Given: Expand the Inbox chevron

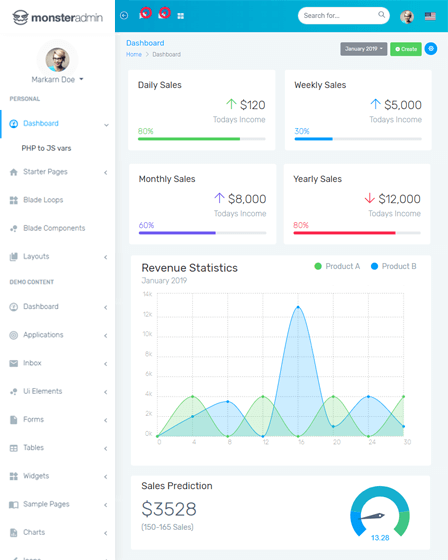Looking at the screenshot, I should 106,364.
